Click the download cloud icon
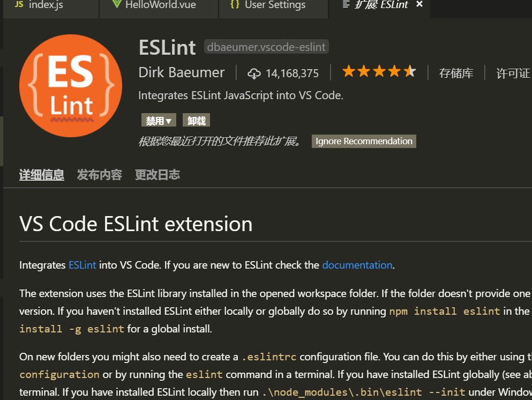This screenshot has height=400, width=532. 254,73
